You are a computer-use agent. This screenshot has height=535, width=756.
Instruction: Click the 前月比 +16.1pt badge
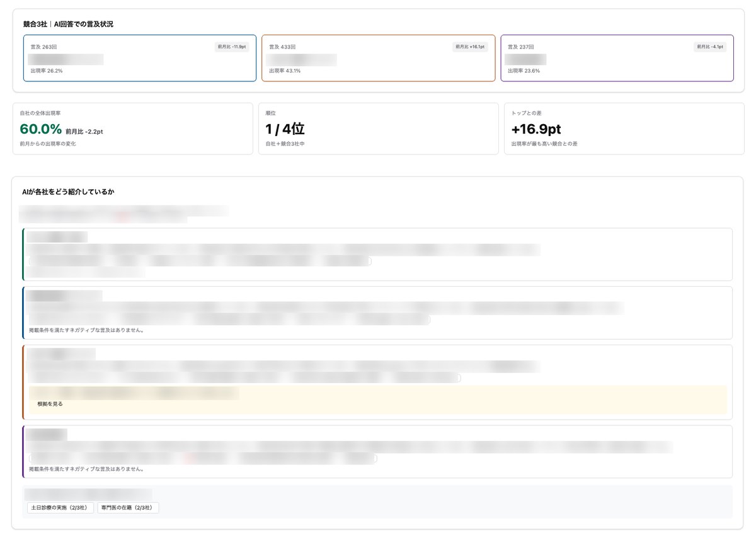[470, 47]
